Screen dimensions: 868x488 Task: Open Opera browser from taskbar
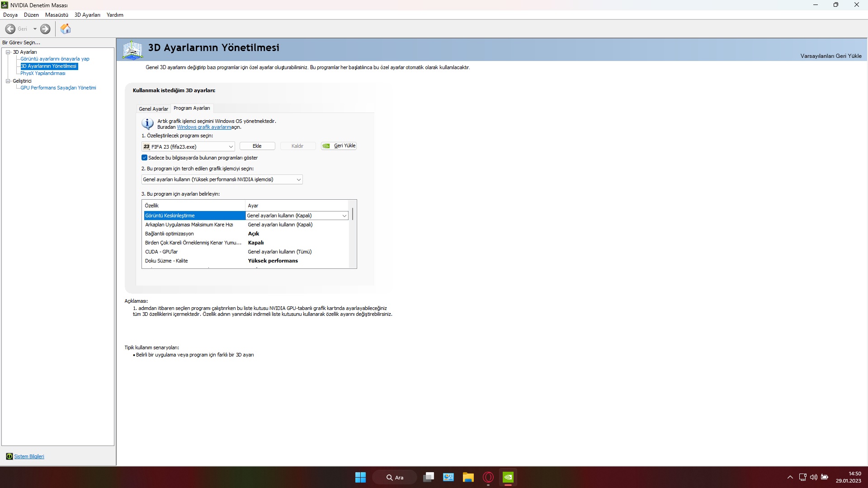pos(488,477)
